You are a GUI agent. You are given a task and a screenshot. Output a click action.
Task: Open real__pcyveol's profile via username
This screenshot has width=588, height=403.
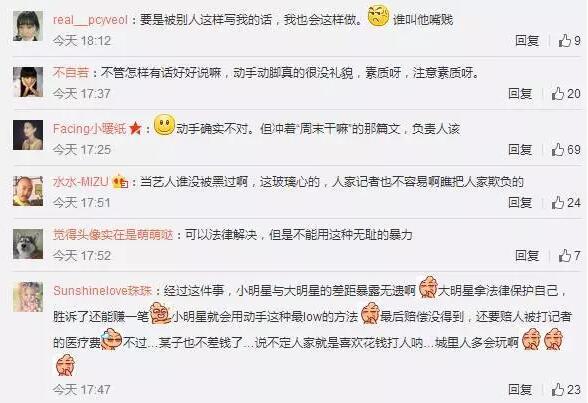click(90, 19)
